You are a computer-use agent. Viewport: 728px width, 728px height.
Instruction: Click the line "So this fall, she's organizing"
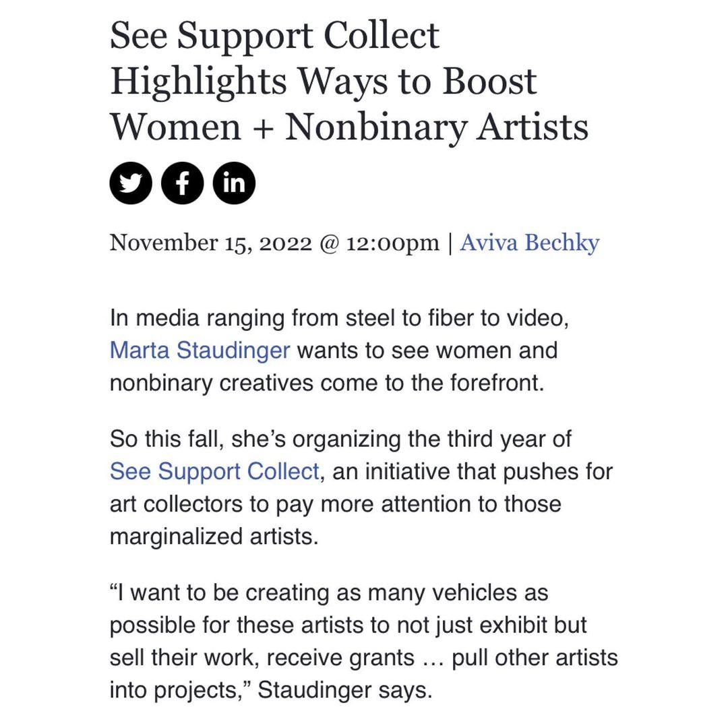(340, 439)
